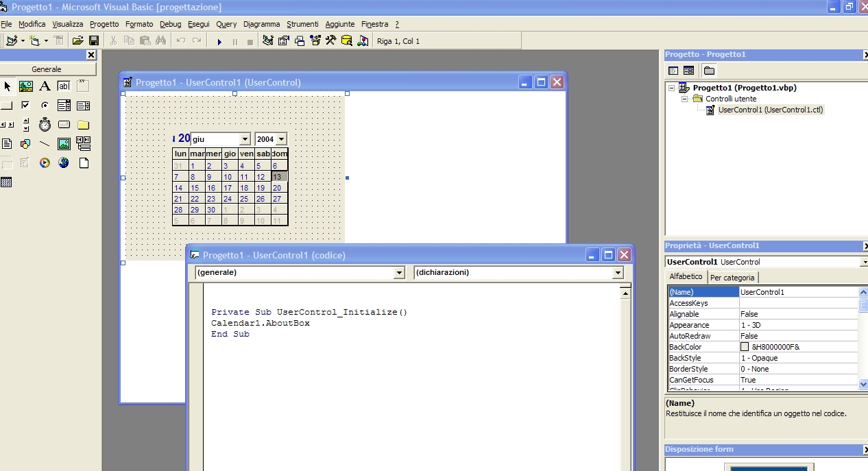Select the Shape control tool
This screenshot has height=471, width=868.
(x=26, y=144)
